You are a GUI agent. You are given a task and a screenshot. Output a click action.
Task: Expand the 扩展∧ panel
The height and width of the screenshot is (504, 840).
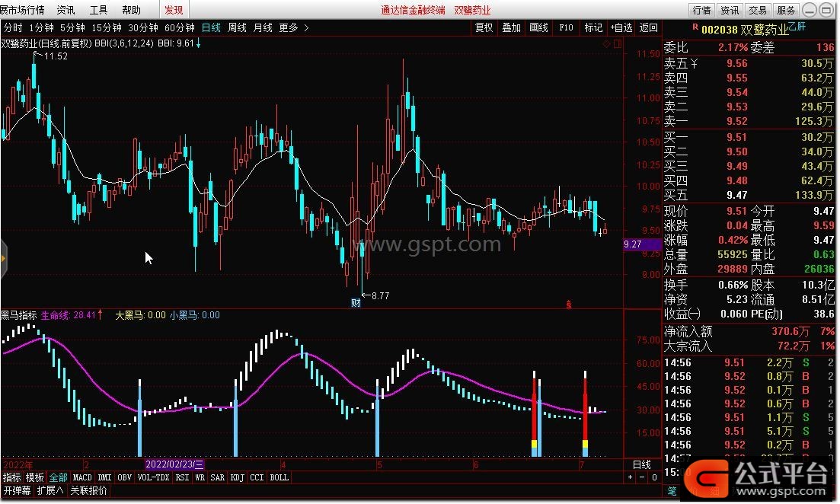click(50, 490)
